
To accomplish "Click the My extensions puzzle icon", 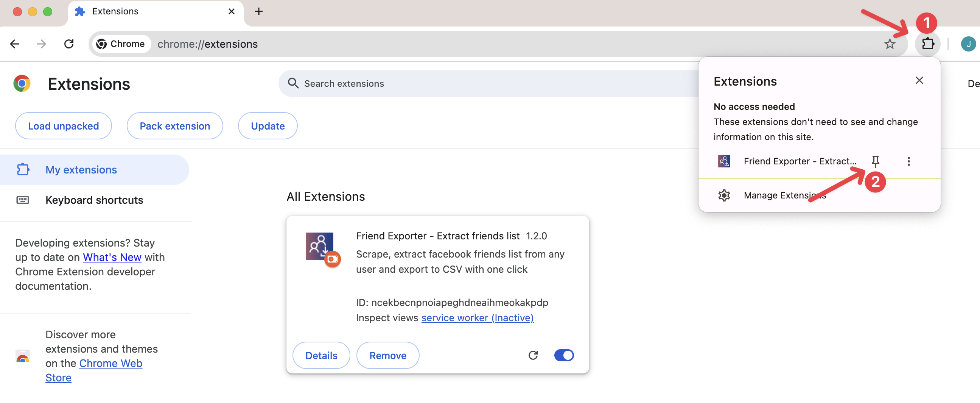I will click(x=23, y=170).
